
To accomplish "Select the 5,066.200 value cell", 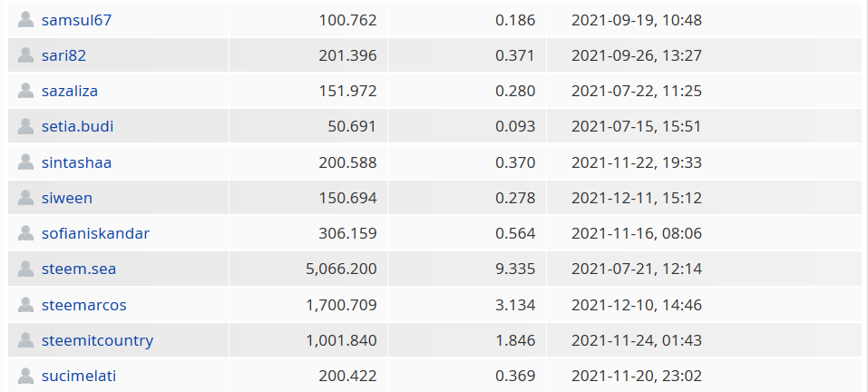I will pos(308,269).
